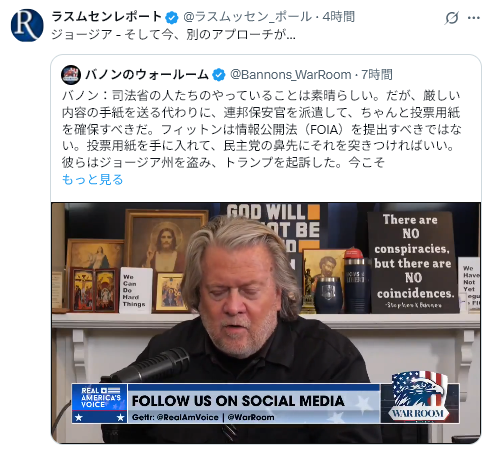
Task: Click the War Room eagle logo in the video
Action: (x=419, y=396)
